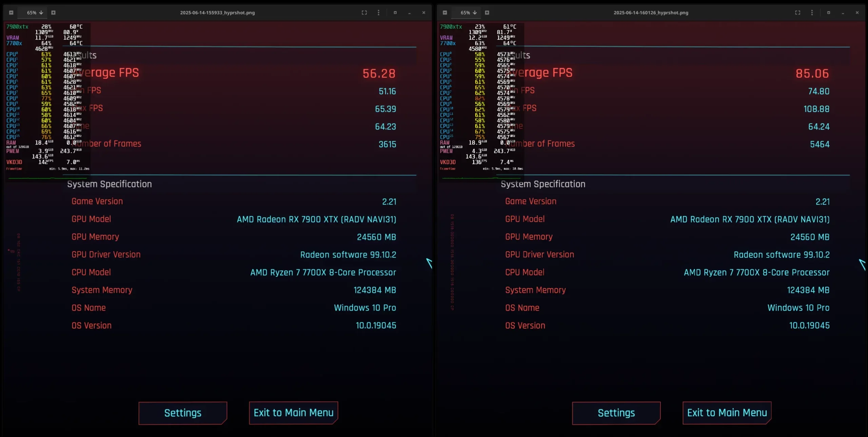This screenshot has height=437, width=868.
Task: Click zoom in icon in right viewer
Action: pos(487,13)
